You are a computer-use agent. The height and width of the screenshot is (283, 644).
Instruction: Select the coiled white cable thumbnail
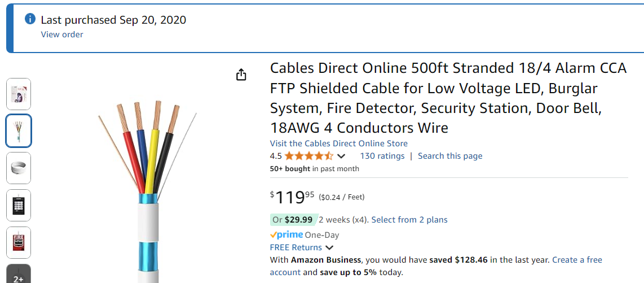19,168
